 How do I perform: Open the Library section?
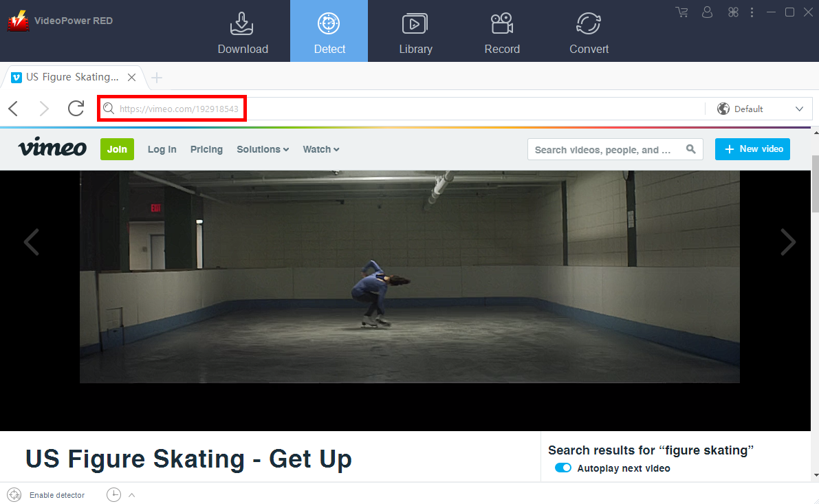[x=415, y=32]
